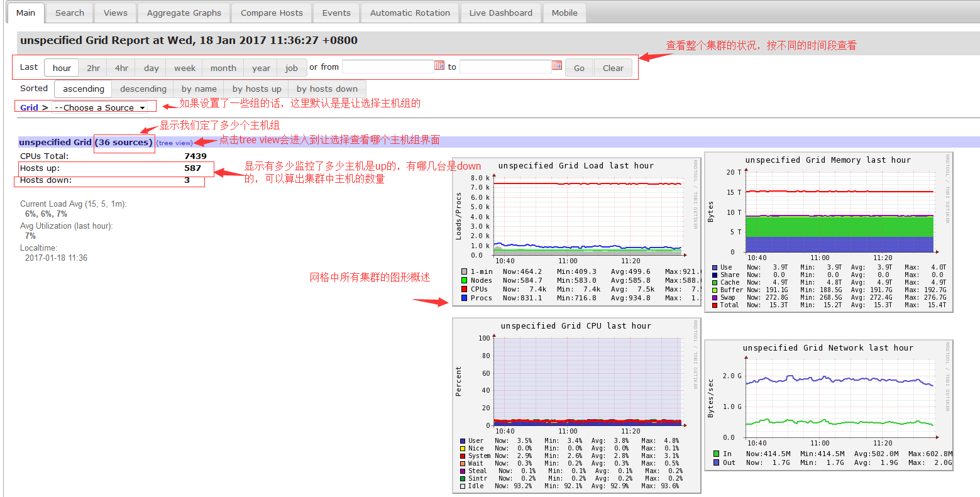Click the Grid breadcrumb link
The height and width of the screenshot is (497, 980).
[x=29, y=107]
